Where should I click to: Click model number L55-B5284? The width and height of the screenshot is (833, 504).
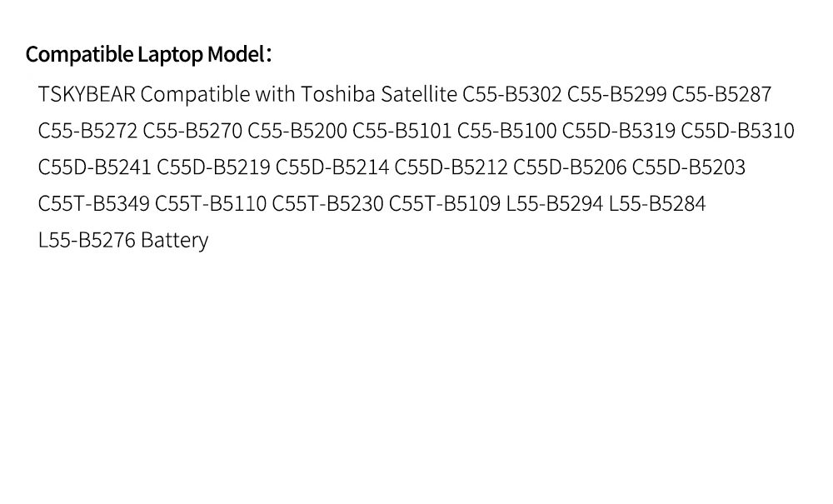[x=657, y=204]
